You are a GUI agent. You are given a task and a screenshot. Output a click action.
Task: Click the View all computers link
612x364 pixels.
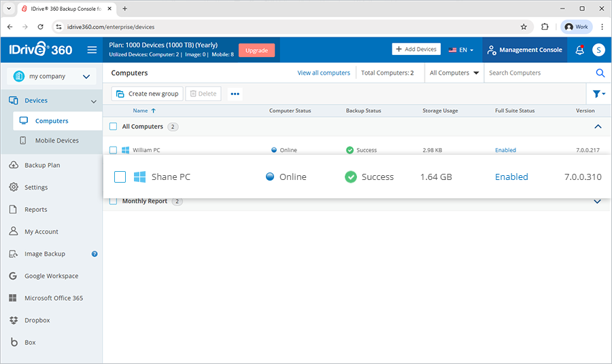coord(324,73)
